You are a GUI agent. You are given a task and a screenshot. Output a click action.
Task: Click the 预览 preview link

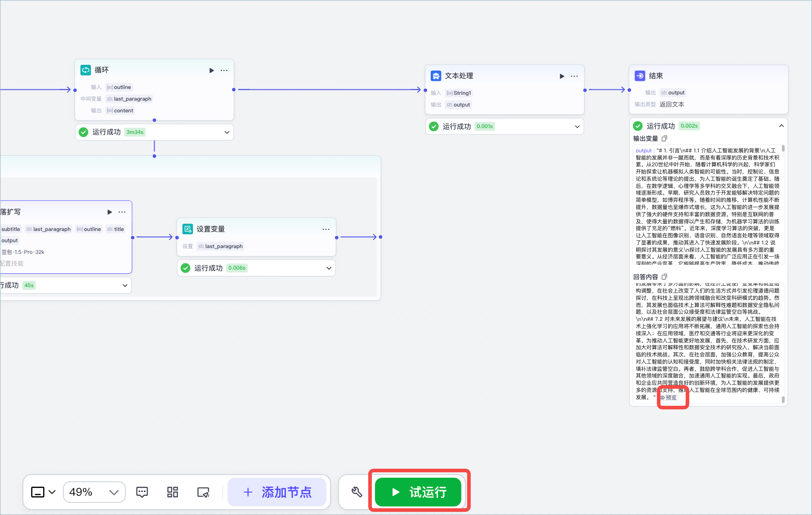click(669, 398)
